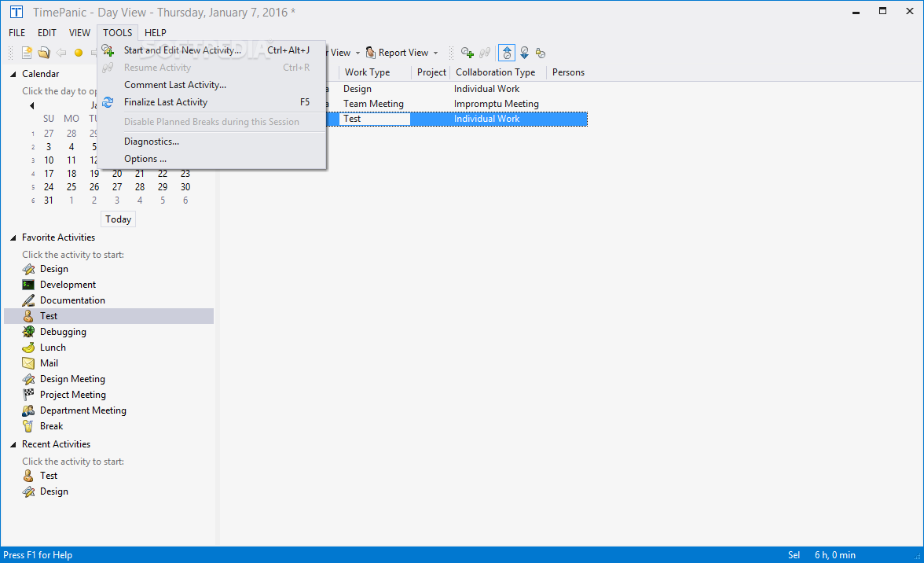Click the Design icon in Recent Activities
This screenshot has height=563, width=924.
tap(28, 491)
